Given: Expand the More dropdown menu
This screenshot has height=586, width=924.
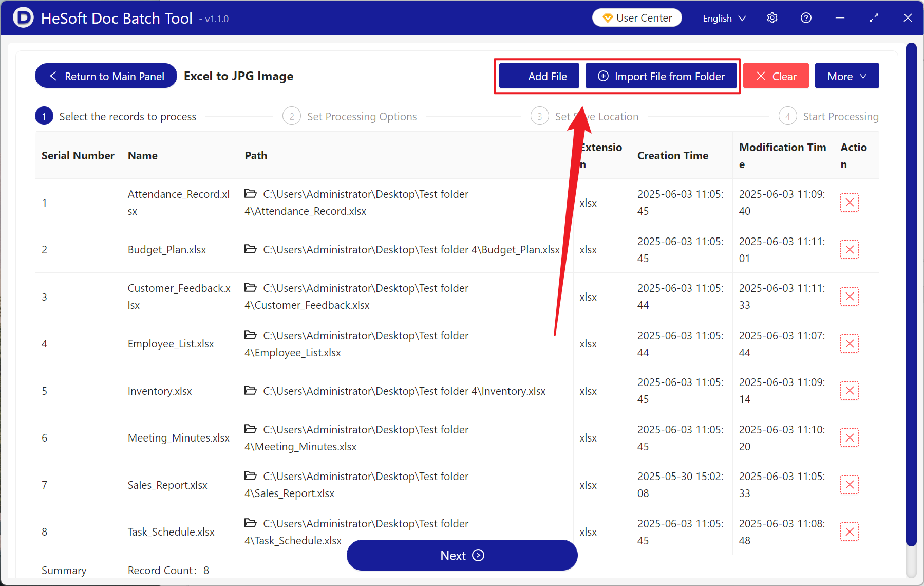Looking at the screenshot, I should pos(847,76).
